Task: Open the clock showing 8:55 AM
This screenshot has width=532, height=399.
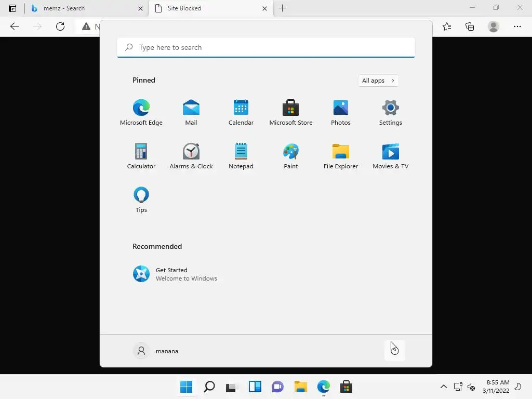Action: click(x=496, y=387)
